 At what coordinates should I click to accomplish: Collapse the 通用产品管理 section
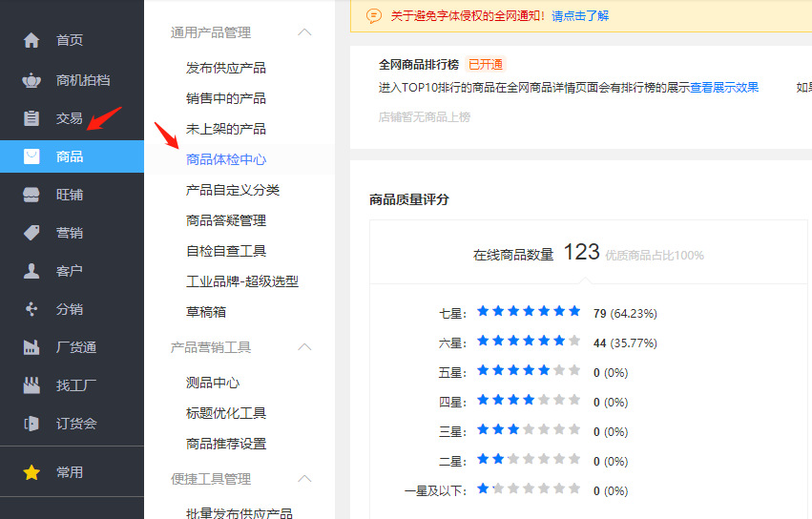tap(304, 32)
